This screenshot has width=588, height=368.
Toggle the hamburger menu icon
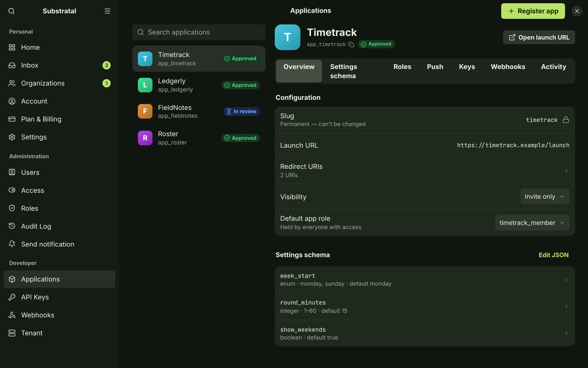[107, 11]
